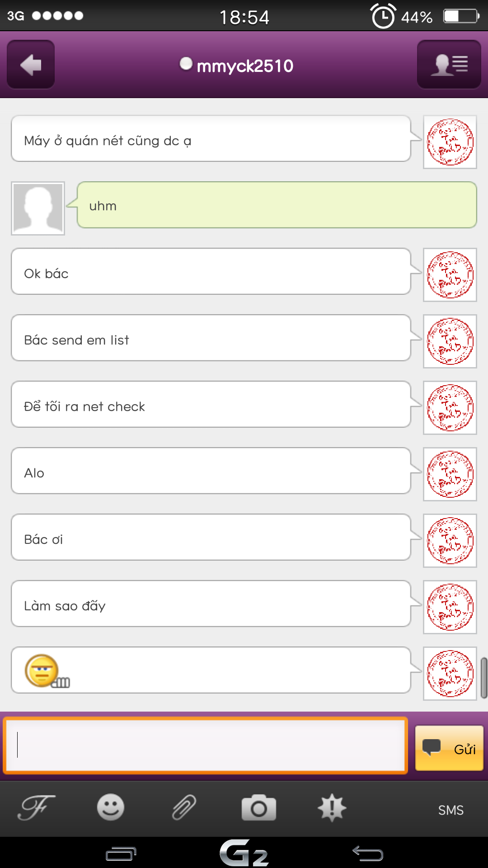Tap the back arrow button

[x=31, y=65]
